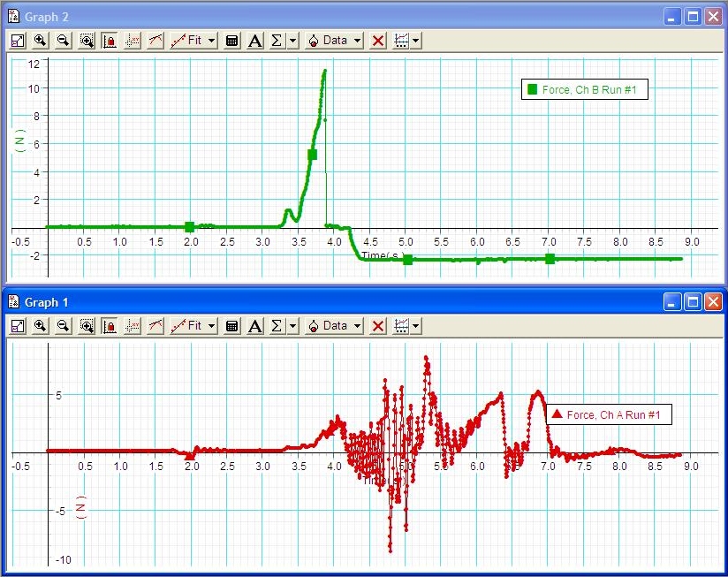Image resolution: width=728 pixels, height=577 pixels.
Task: Click red triangle swatch in Ch A legend
Action: [x=557, y=414]
